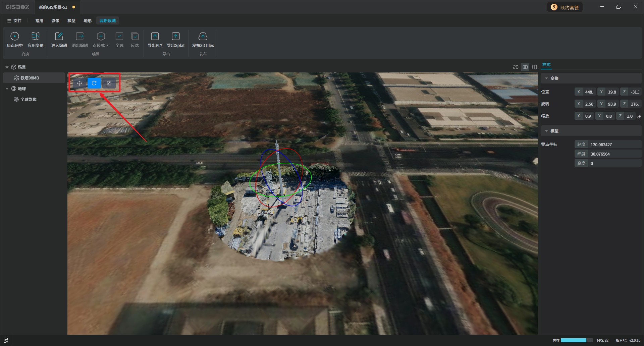644x346 pixels.
Task: Open the 文件 menu
Action: (14, 21)
